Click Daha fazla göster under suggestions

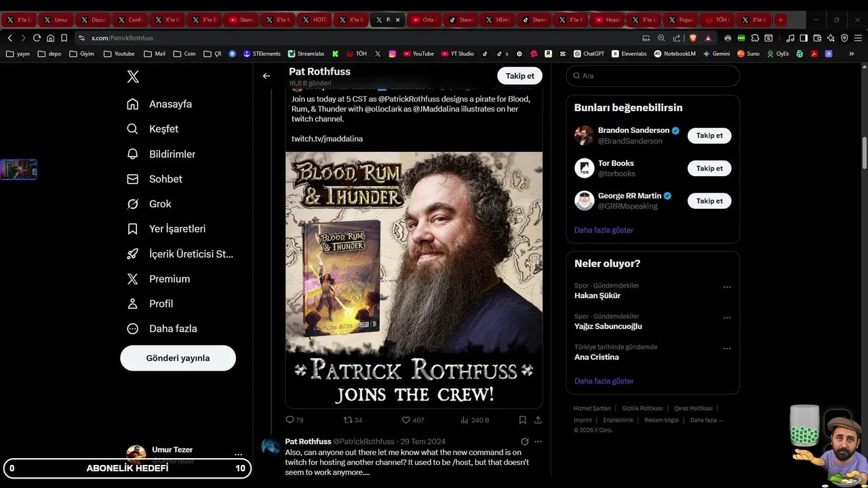(x=604, y=230)
